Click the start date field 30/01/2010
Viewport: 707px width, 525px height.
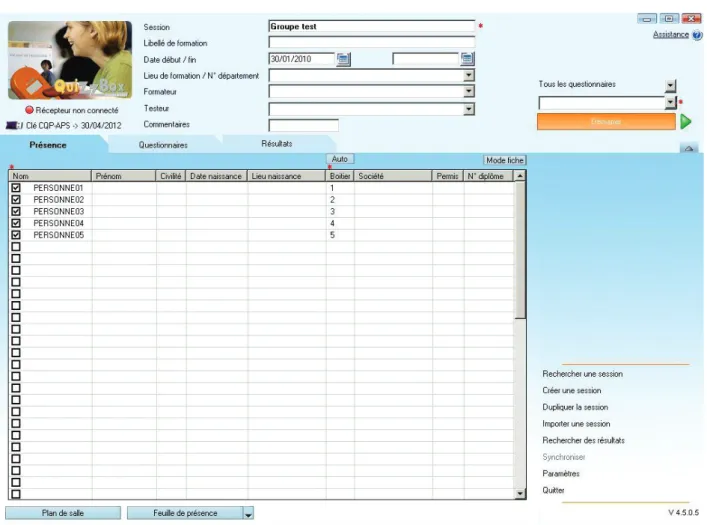pos(302,59)
